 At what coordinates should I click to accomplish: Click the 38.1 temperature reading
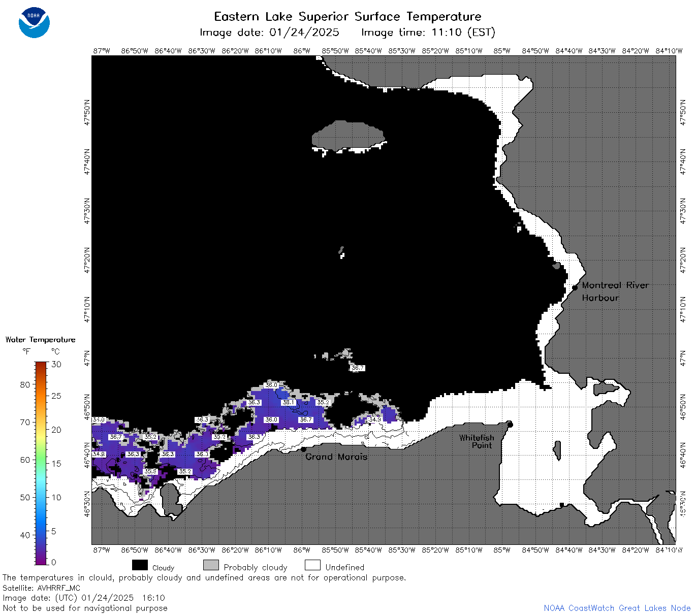pos(289,402)
